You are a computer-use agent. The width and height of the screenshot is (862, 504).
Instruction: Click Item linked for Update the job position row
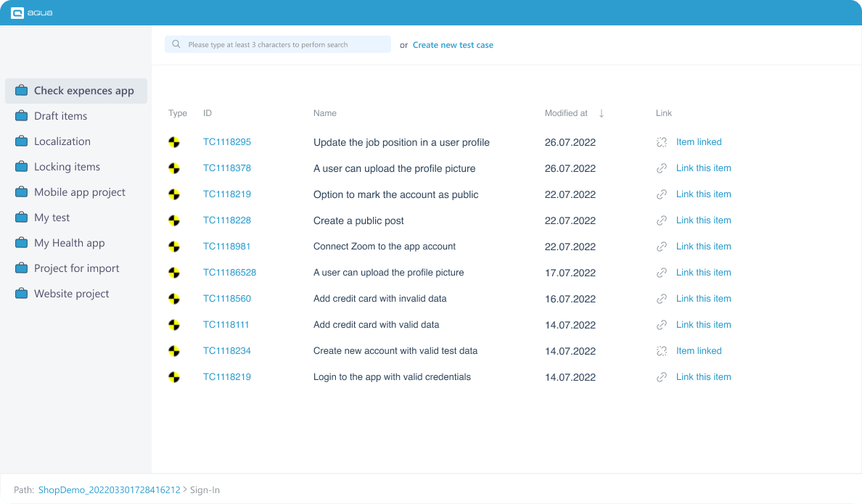pos(698,141)
